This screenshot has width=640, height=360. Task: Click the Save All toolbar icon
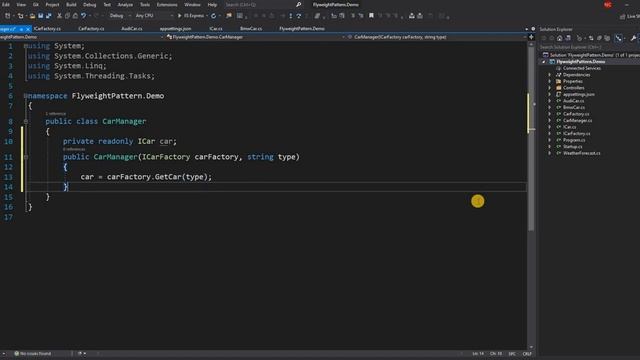[x=49, y=16]
